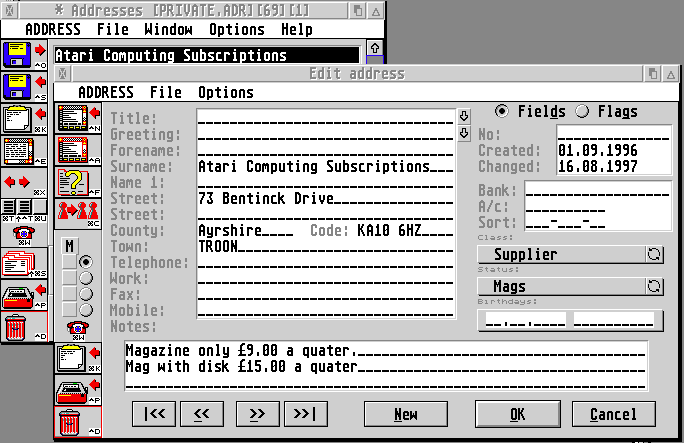
Task: Tick the checkbox beside the Telephone row
Action: point(70,262)
